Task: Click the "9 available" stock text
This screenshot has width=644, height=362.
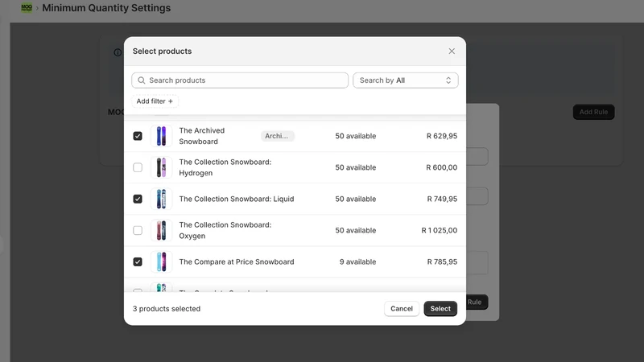Action: tap(357, 262)
